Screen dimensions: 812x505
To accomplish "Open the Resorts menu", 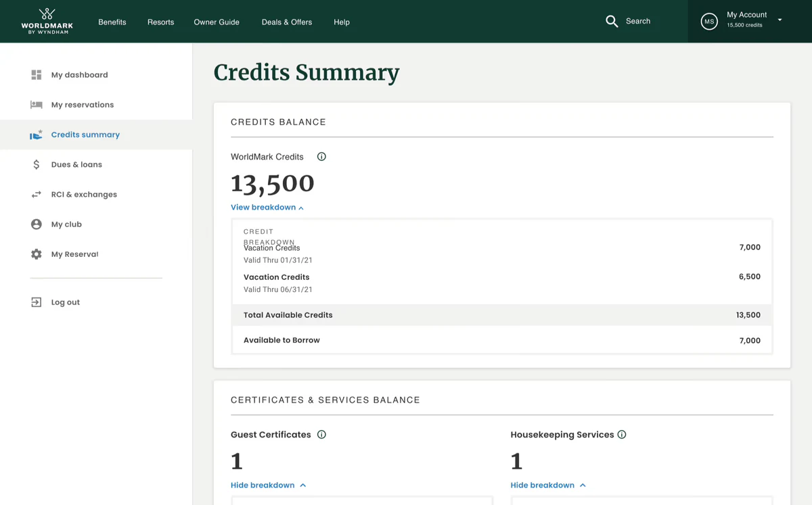I will [160, 22].
